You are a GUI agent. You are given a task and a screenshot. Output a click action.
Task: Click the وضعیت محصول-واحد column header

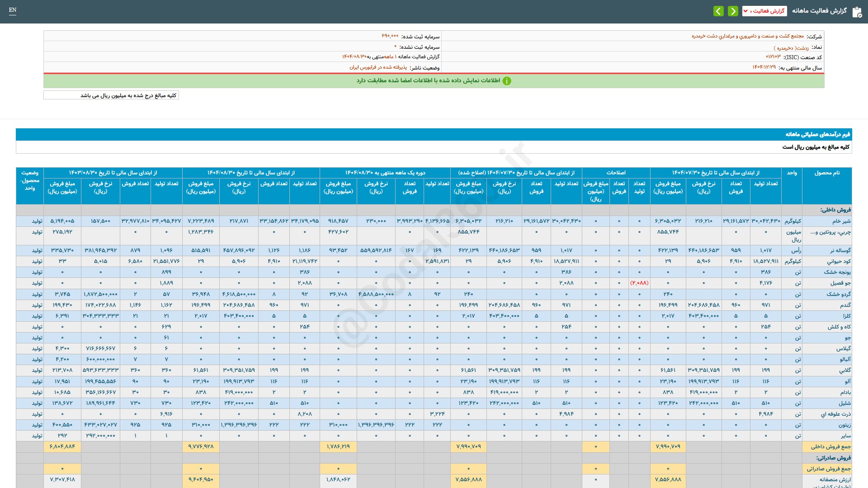(30, 180)
